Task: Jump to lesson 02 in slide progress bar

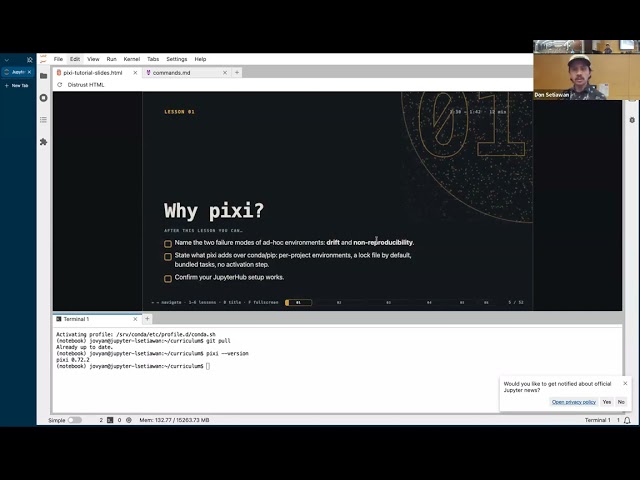Action: click(339, 302)
